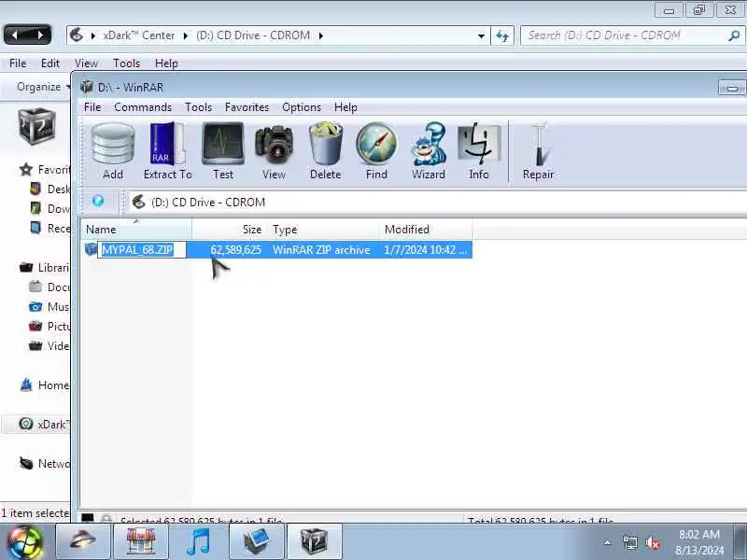Viewport: 747px width, 560px height.
Task: Open WinRAR File menu
Action: (92, 107)
